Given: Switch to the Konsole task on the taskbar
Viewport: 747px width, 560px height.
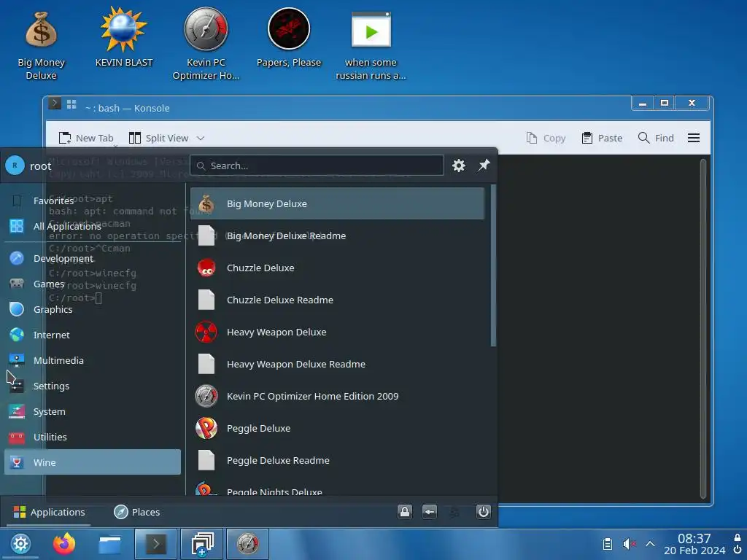Looking at the screenshot, I should 156,544.
